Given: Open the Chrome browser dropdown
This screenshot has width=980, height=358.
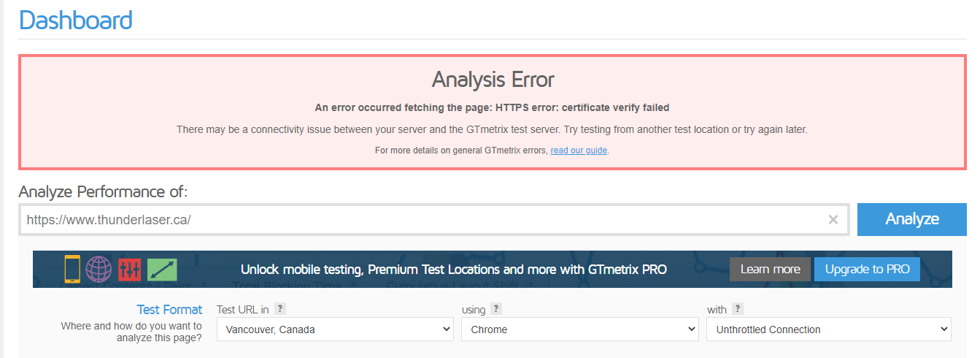Looking at the screenshot, I should [x=580, y=330].
